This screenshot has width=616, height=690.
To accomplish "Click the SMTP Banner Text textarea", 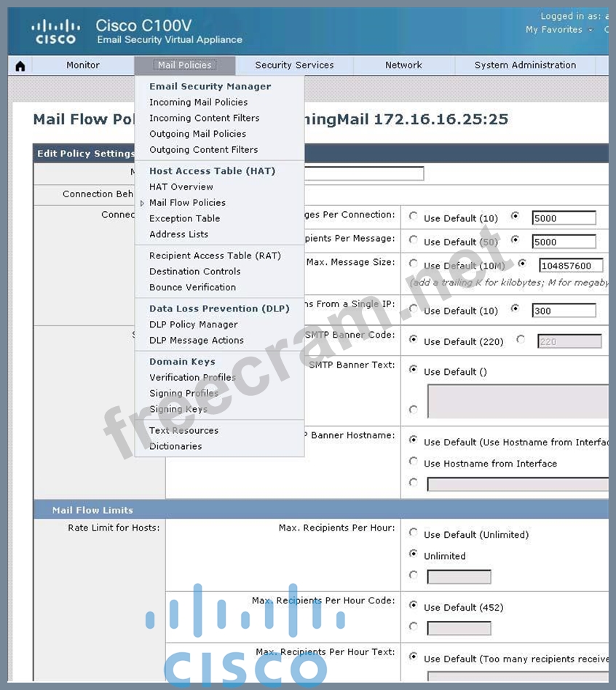I will coord(517,402).
